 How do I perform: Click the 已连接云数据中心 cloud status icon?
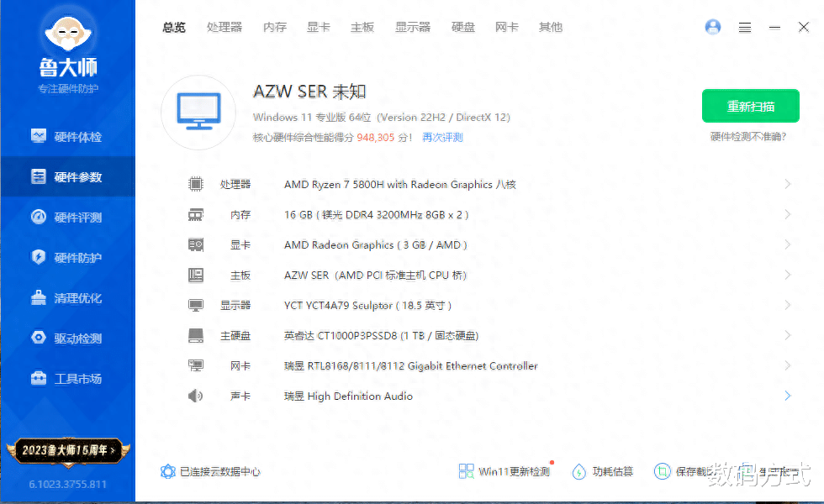click(x=167, y=471)
